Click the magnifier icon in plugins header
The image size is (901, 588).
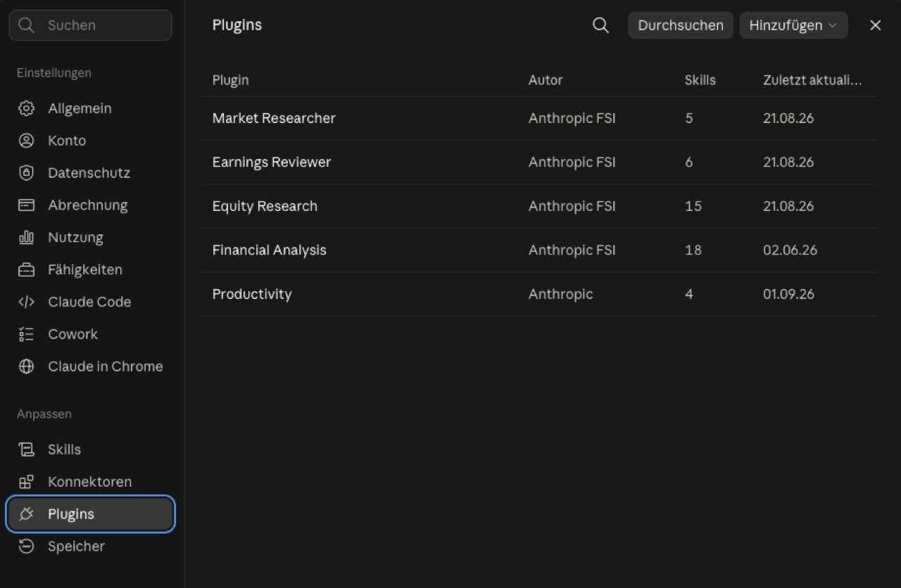pos(600,25)
